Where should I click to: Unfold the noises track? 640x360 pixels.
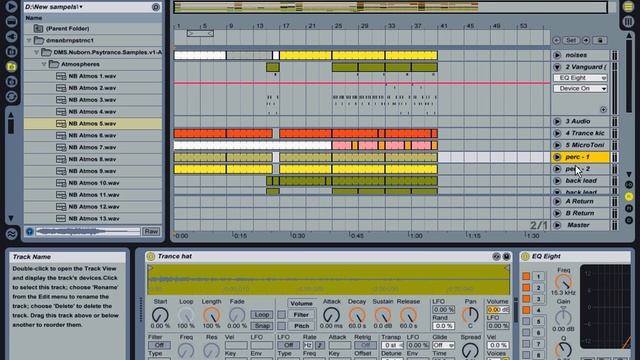click(x=557, y=55)
